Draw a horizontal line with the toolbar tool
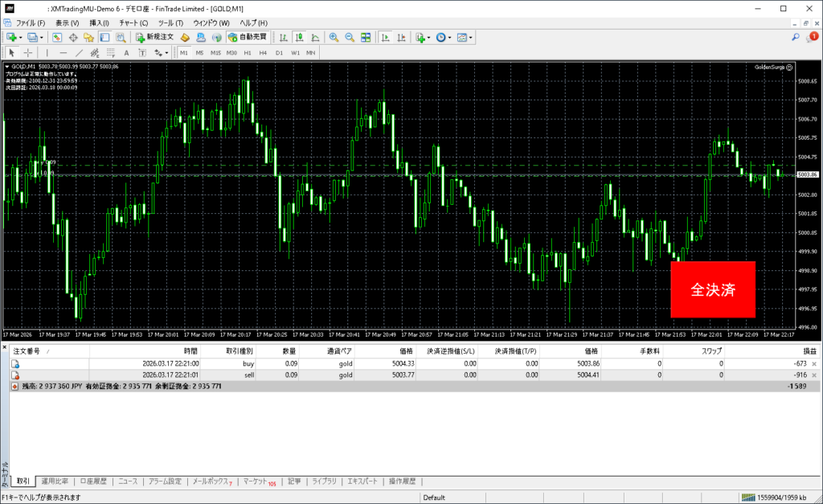 63,53
